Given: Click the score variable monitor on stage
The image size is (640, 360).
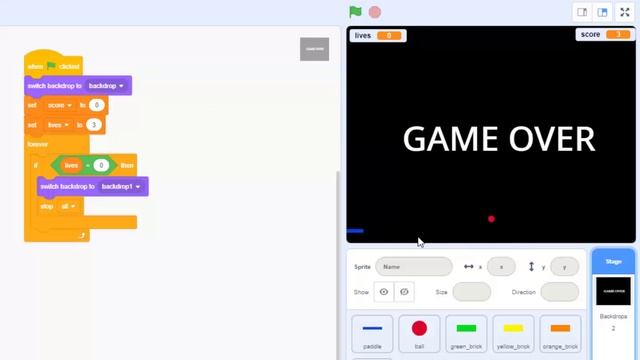Looking at the screenshot, I should 605,34.
